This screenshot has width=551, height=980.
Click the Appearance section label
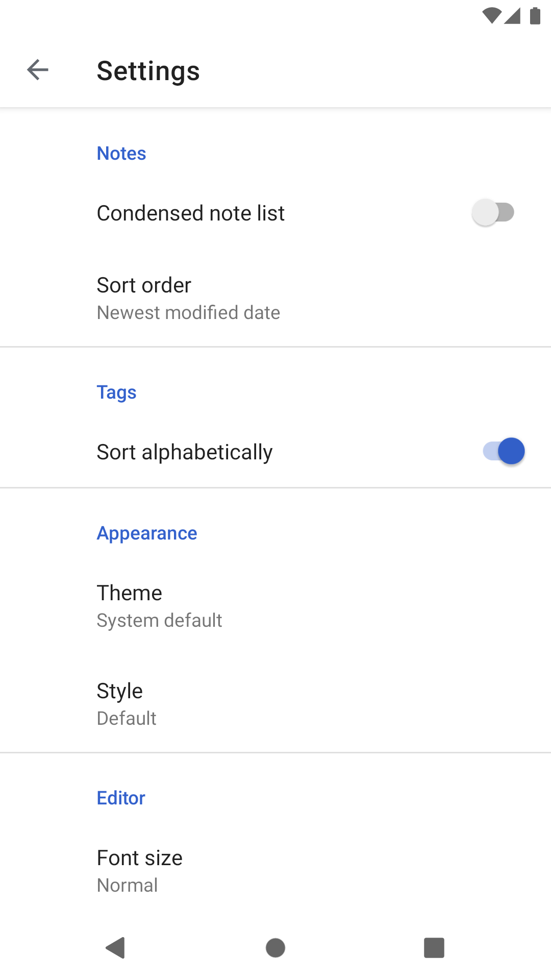146,532
